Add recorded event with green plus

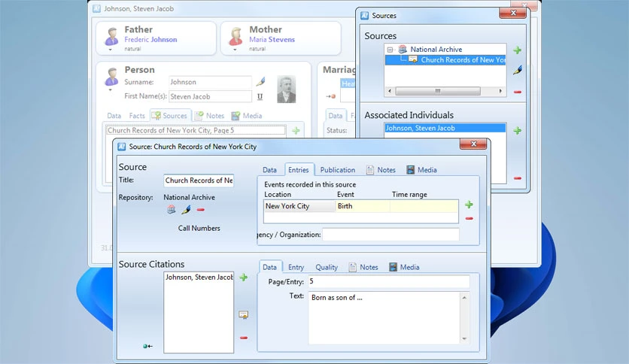click(469, 205)
